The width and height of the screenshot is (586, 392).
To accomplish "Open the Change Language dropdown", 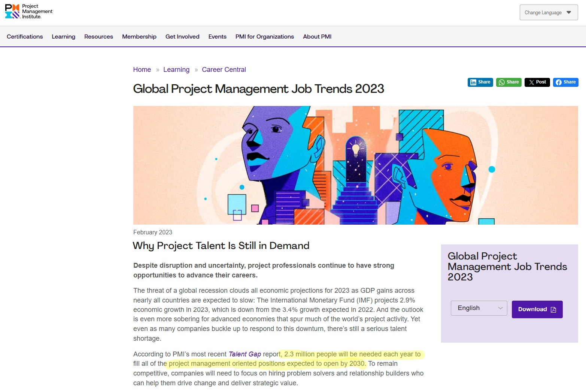I will [x=549, y=12].
